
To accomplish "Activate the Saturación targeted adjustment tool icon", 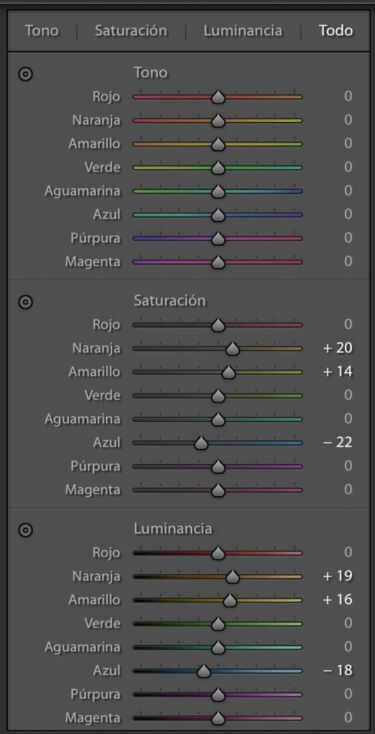I will (25, 302).
